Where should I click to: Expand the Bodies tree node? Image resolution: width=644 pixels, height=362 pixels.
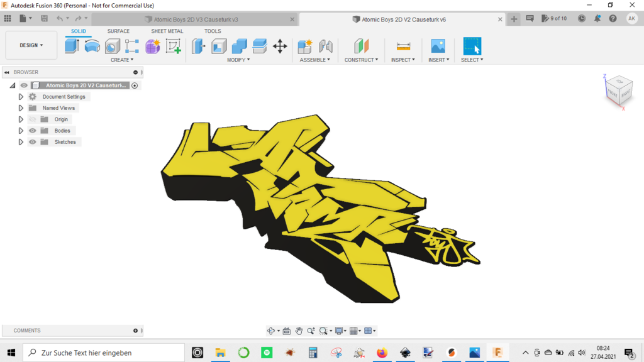click(x=21, y=131)
